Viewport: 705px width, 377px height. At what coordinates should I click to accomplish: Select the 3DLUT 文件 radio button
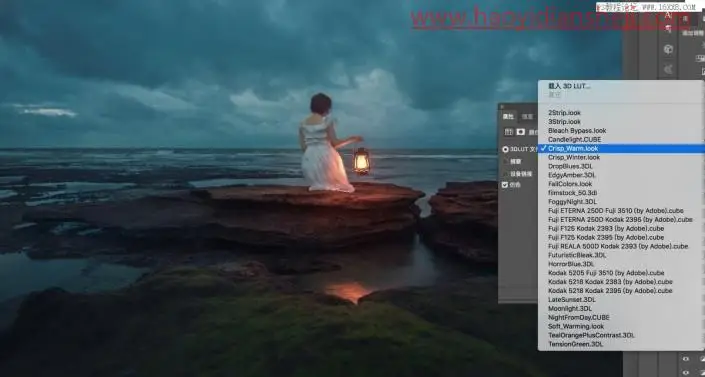505,149
